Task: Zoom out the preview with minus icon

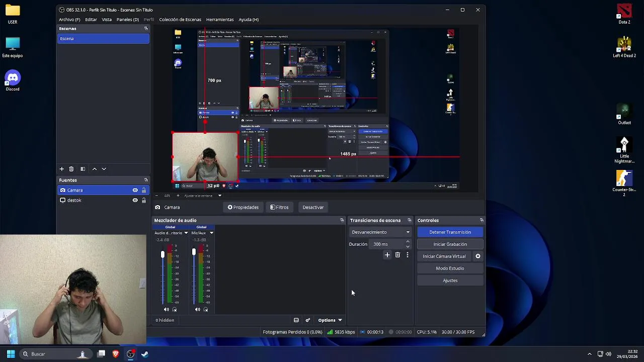Action: click(x=156, y=196)
